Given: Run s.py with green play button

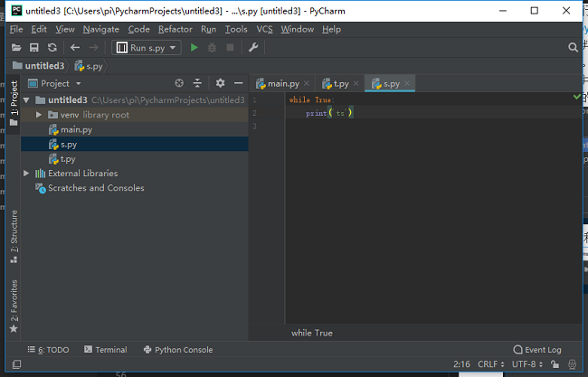Looking at the screenshot, I should coord(194,48).
